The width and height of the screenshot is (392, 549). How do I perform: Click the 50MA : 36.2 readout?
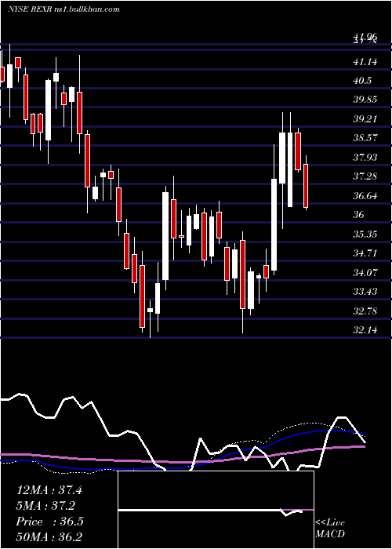coord(49,536)
